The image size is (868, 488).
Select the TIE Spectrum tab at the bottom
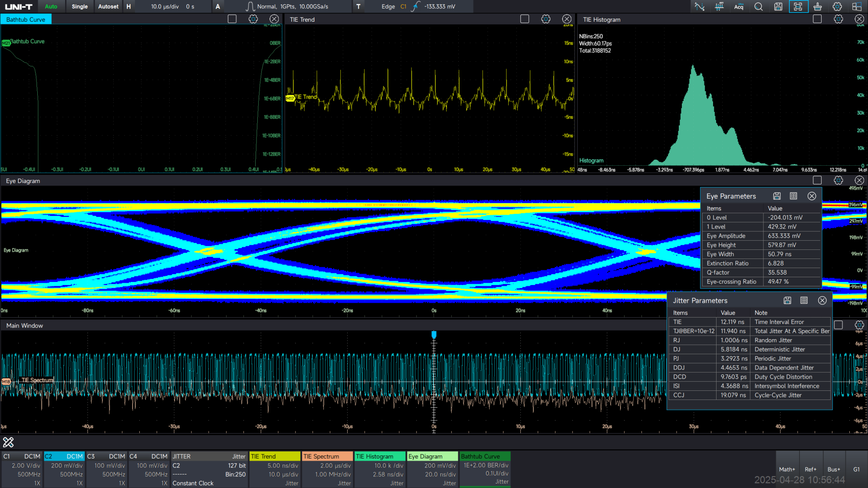(327, 456)
